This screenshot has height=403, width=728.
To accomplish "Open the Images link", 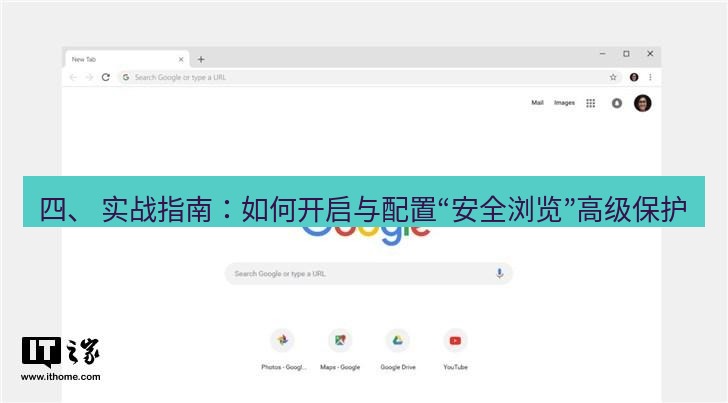I will pyautogui.click(x=564, y=103).
